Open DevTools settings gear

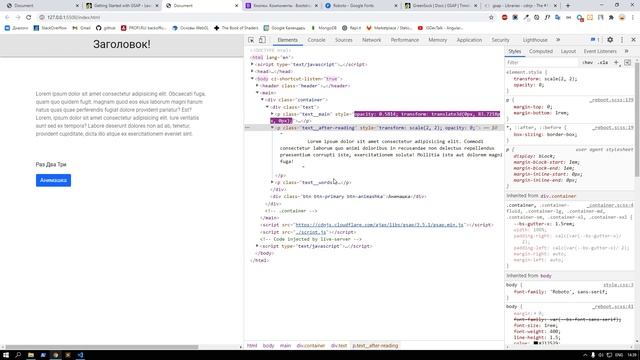coord(610,40)
